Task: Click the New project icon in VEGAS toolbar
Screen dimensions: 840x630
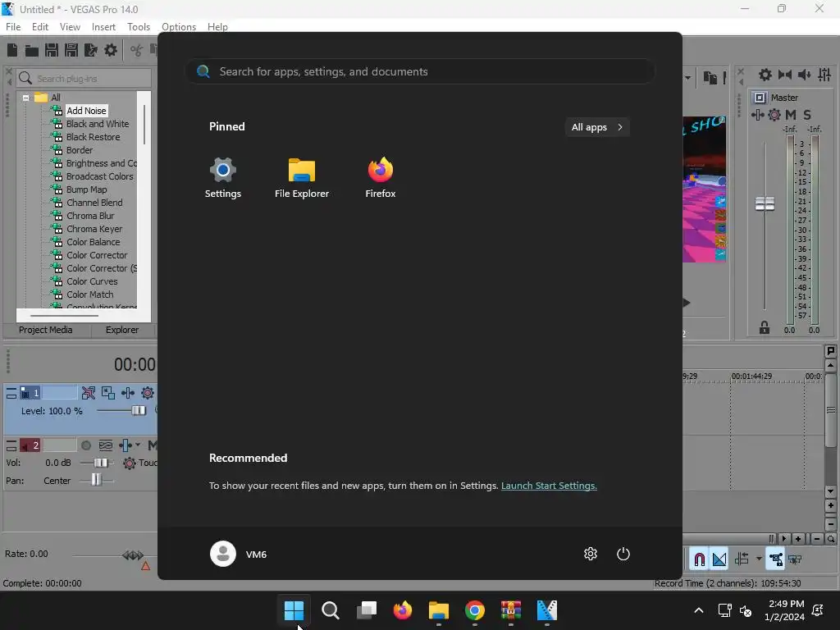Action: pos(12,50)
